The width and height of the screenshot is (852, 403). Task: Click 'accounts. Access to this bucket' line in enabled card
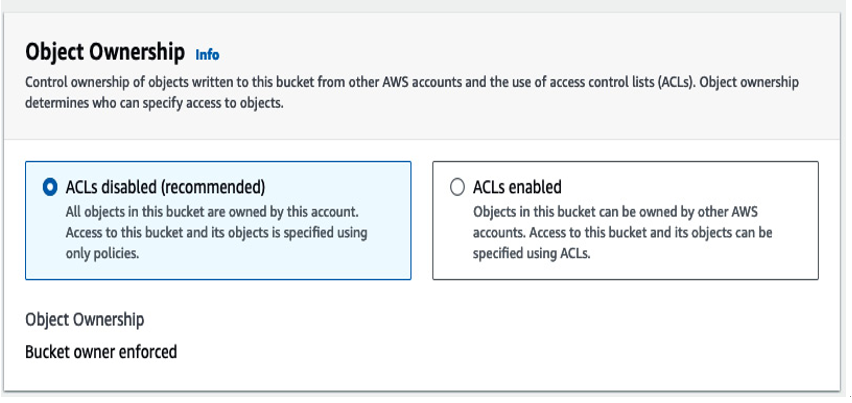pos(623,233)
